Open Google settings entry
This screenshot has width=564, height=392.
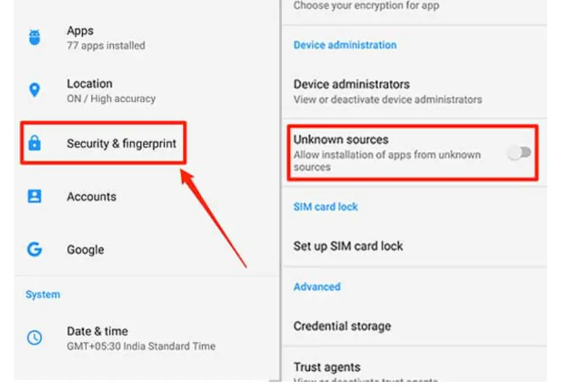[147, 249]
